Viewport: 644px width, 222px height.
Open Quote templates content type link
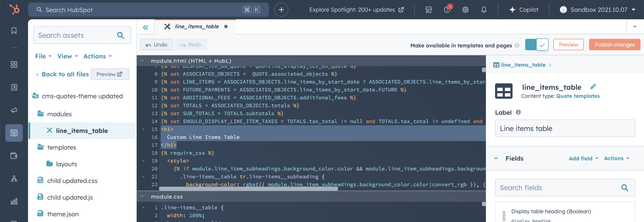coord(578,96)
